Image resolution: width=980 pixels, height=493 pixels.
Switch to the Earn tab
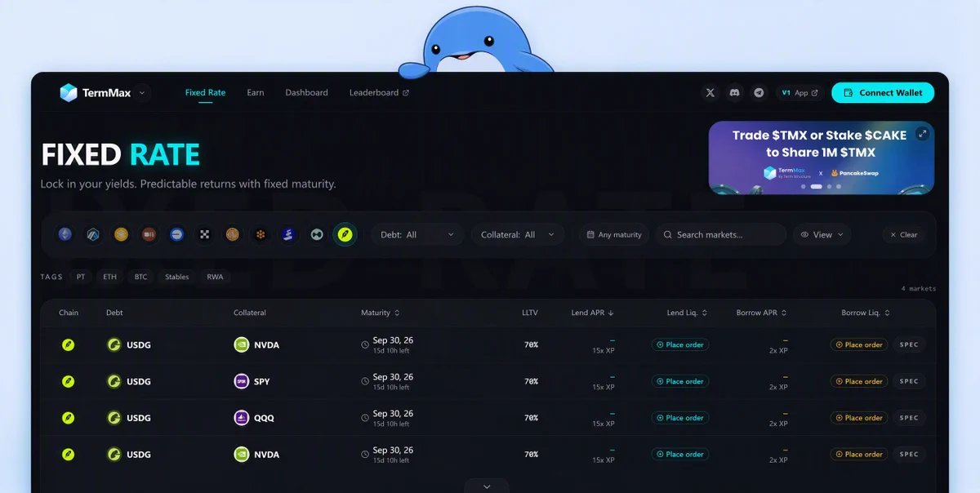pos(256,93)
